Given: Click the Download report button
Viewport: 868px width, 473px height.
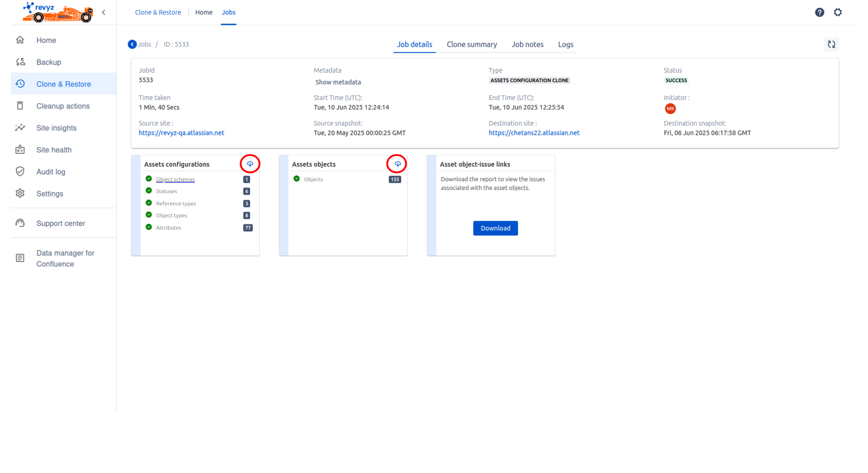Looking at the screenshot, I should pos(495,228).
